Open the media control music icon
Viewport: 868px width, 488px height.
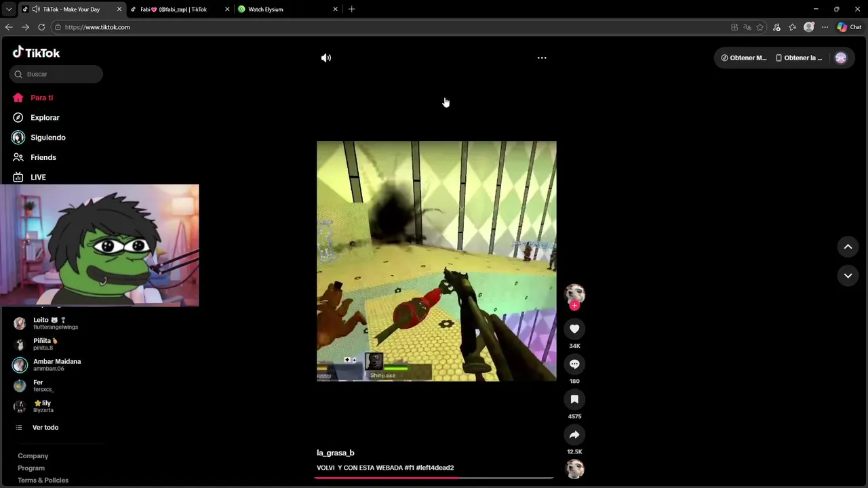click(x=776, y=27)
